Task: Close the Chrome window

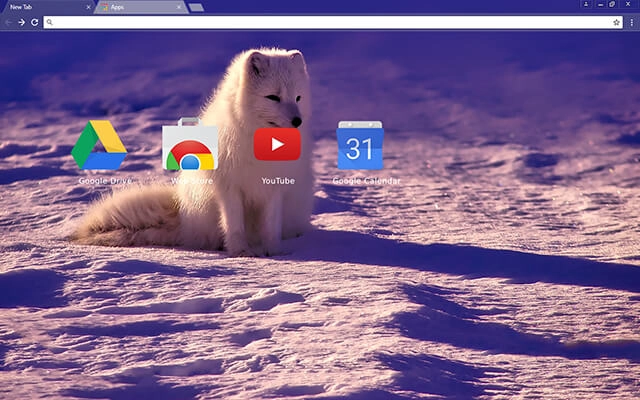Action: [x=628, y=4]
